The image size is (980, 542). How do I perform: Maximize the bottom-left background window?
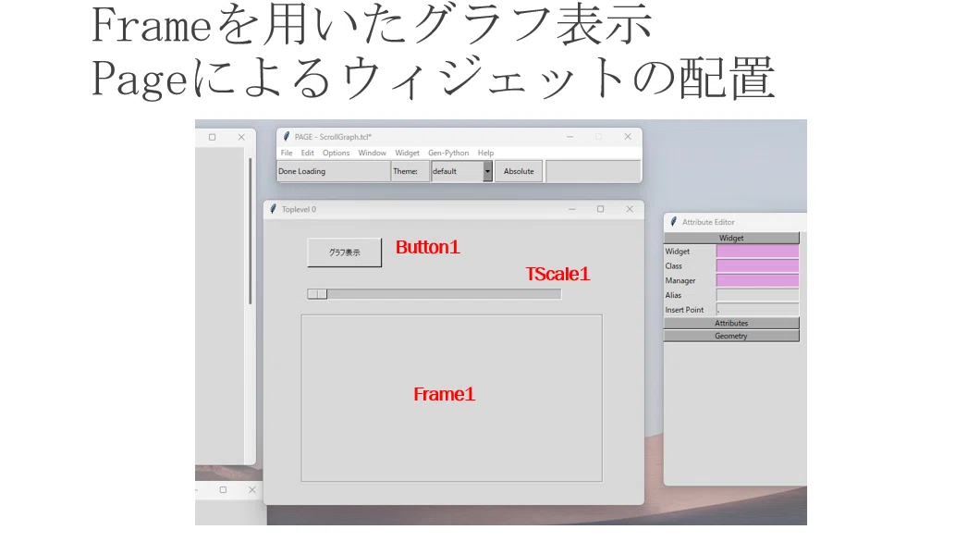[223, 490]
